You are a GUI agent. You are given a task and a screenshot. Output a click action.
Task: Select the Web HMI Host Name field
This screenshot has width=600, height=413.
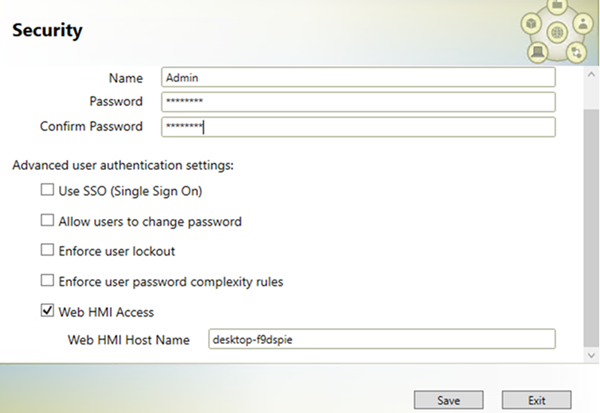coord(382,339)
